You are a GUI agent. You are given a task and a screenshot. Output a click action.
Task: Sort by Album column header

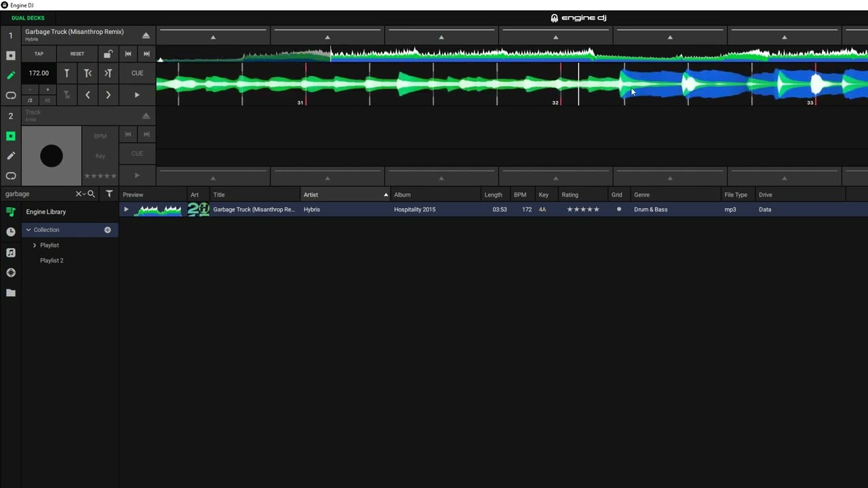tap(436, 195)
